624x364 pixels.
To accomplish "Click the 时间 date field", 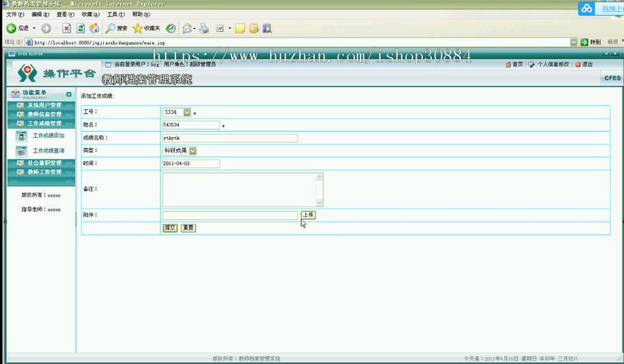I will pos(191,164).
